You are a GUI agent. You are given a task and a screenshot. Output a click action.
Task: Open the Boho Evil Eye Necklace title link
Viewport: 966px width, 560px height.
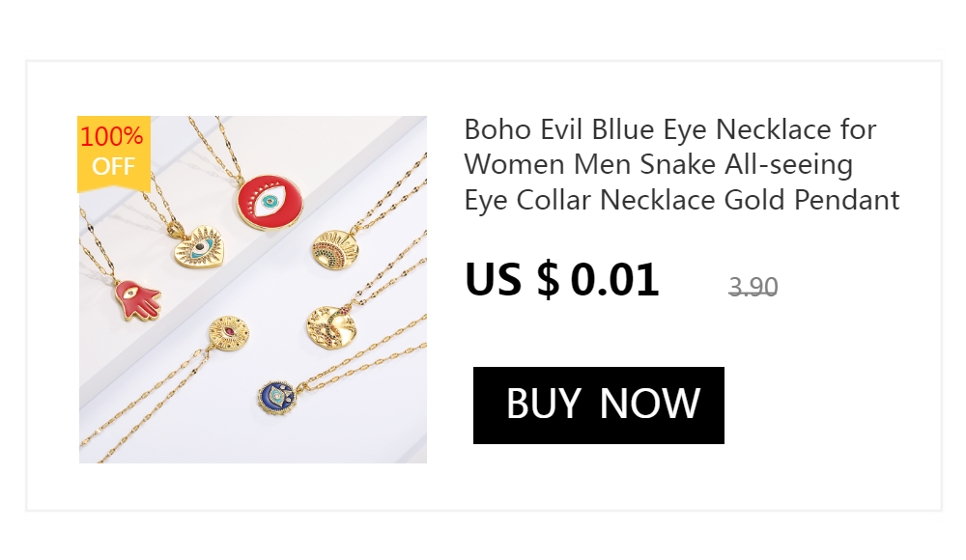[682, 165]
